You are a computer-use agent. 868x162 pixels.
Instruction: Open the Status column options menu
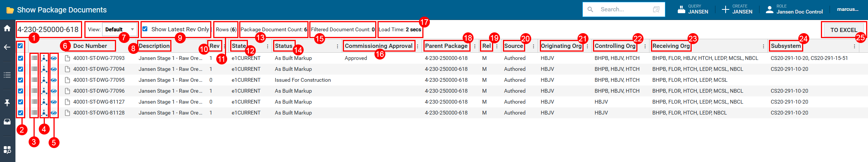coord(337,46)
